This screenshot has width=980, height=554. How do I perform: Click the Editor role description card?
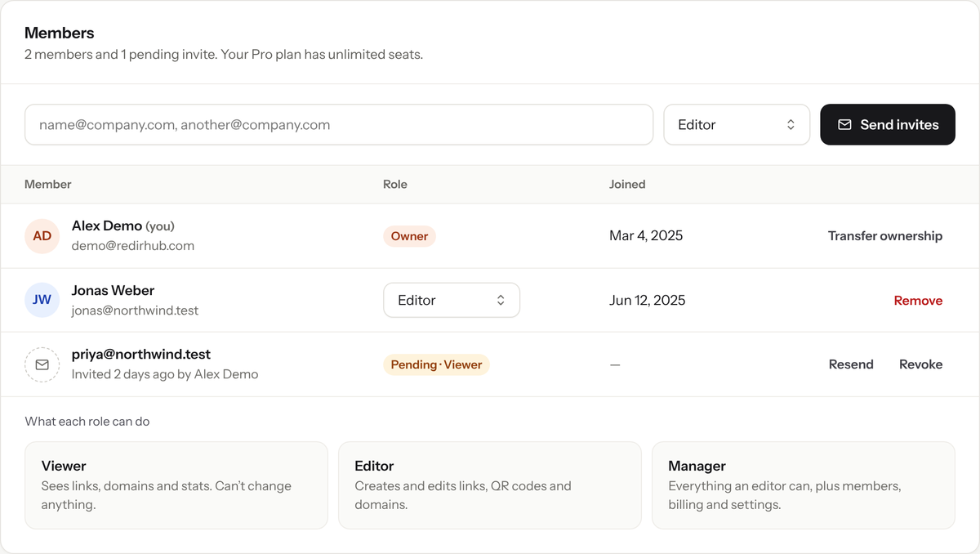(x=490, y=485)
